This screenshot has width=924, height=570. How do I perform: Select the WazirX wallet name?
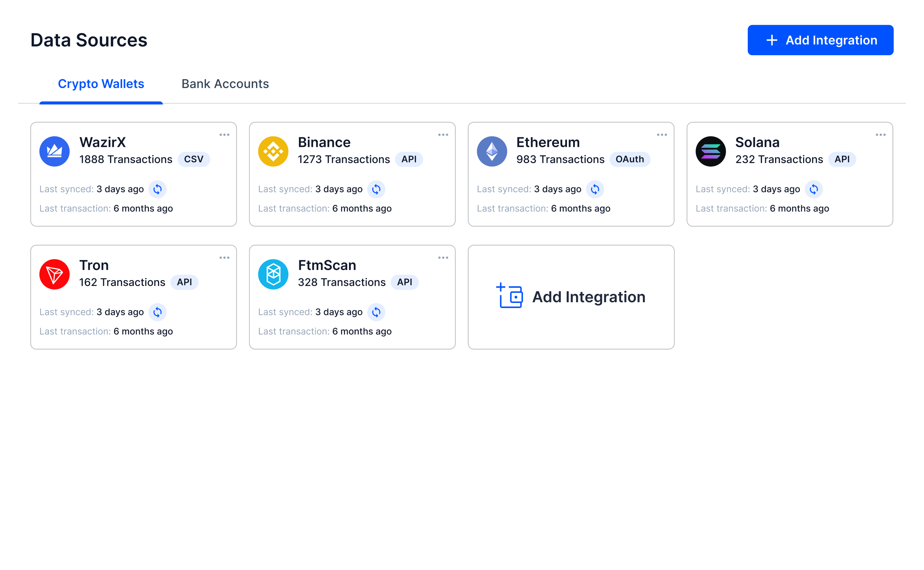(102, 142)
